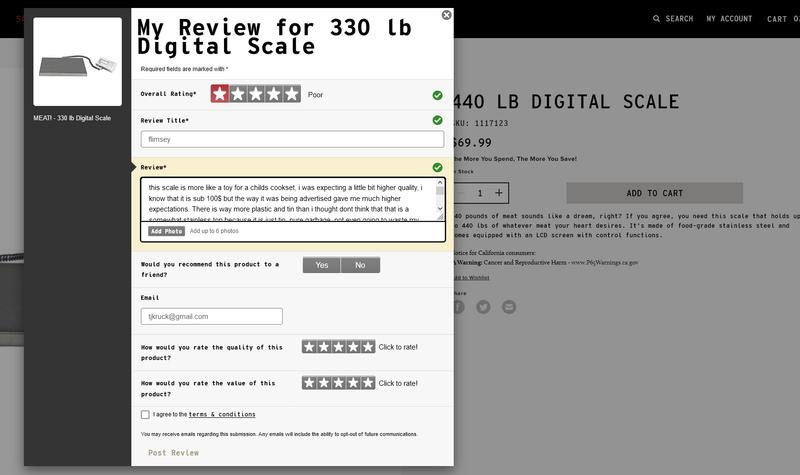
Task: Open the terms & conditions link
Action: (222, 414)
